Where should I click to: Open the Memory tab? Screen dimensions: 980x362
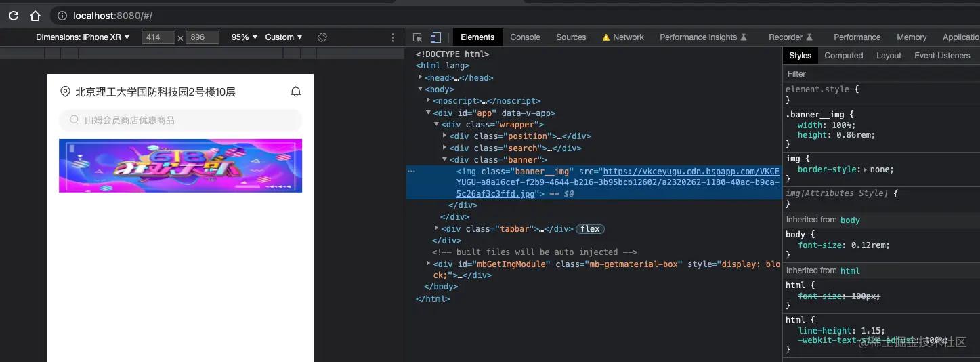912,37
